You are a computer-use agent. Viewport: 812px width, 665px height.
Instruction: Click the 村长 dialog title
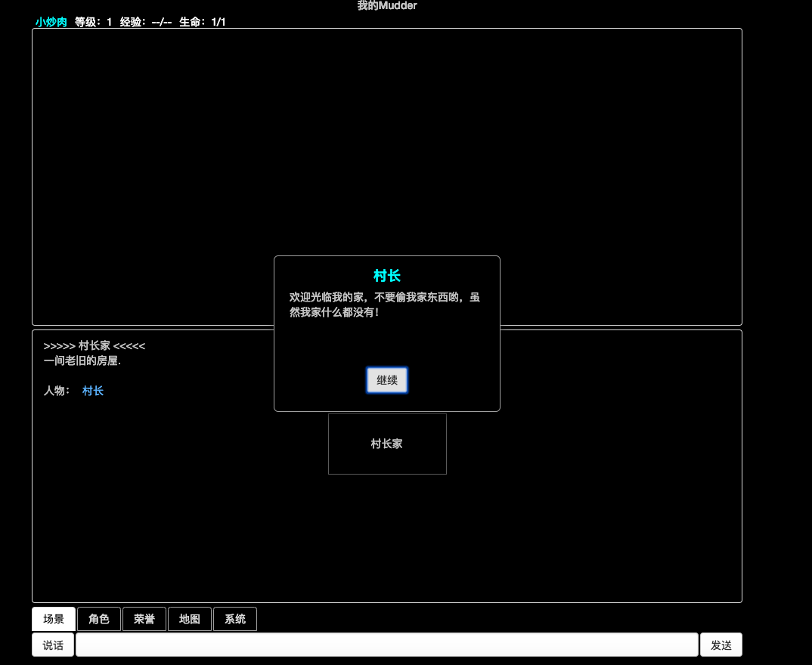387,275
